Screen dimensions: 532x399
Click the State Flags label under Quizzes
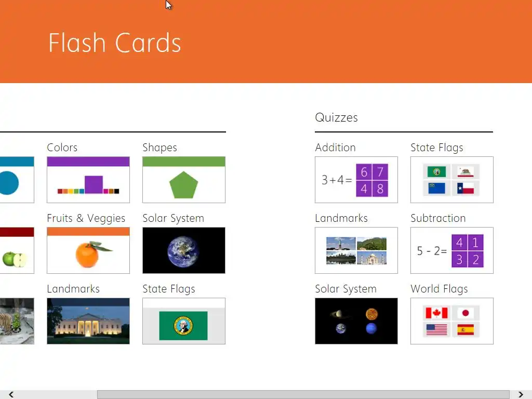437,148
